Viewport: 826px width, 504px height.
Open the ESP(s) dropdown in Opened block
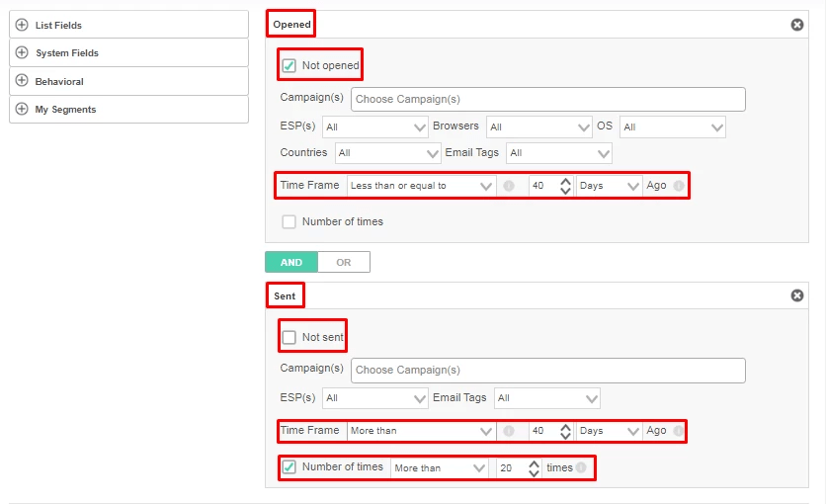pyautogui.click(x=374, y=126)
